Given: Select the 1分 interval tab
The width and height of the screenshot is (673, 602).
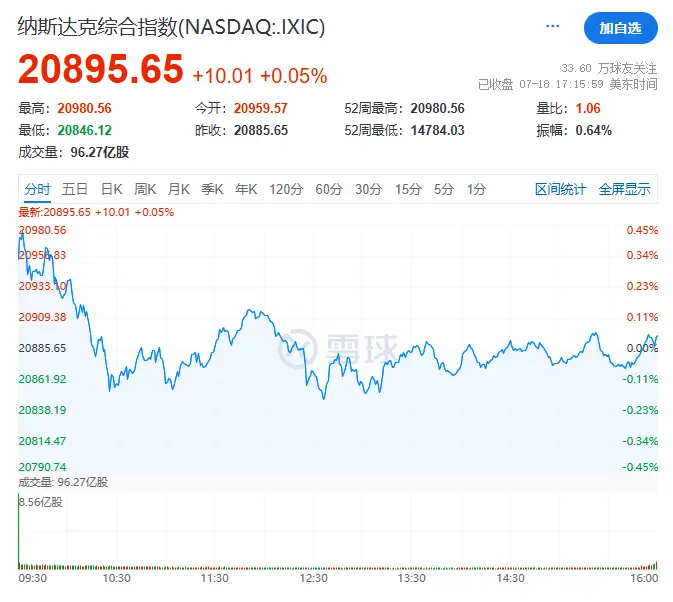Looking at the screenshot, I should point(476,189).
